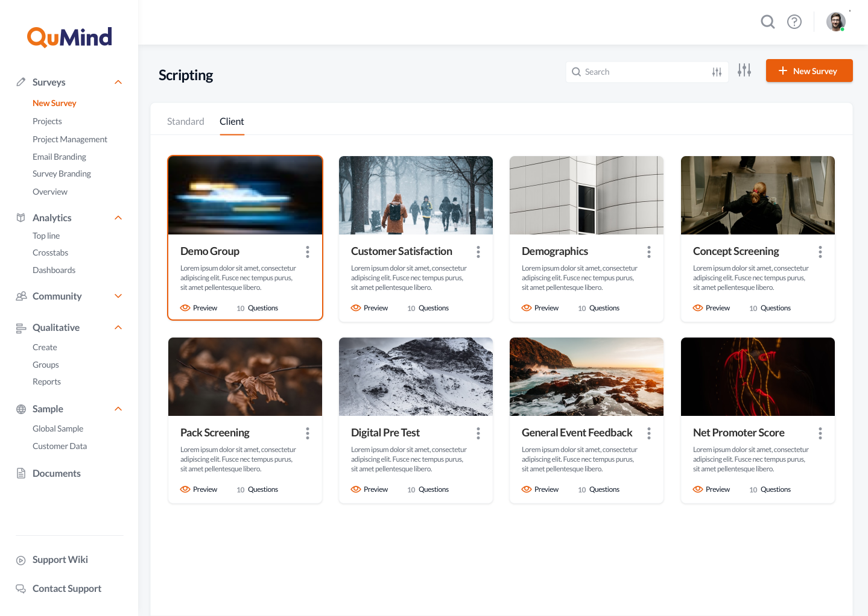Preview the Concept Screening survey
868x616 pixels.
(x=711, y=308)
